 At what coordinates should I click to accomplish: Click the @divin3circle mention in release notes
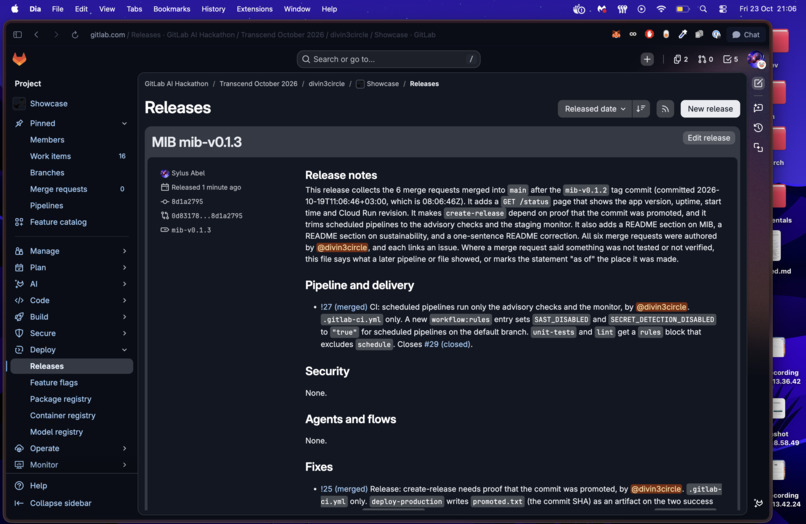coord(342,247)
